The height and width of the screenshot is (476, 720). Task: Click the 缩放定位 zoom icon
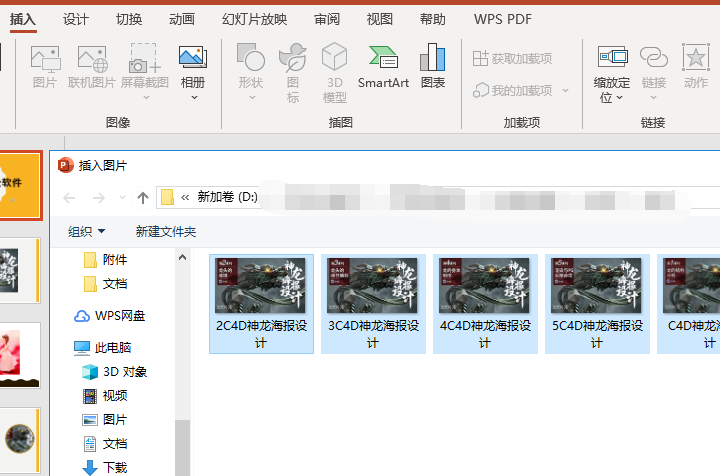coord(611,66)
